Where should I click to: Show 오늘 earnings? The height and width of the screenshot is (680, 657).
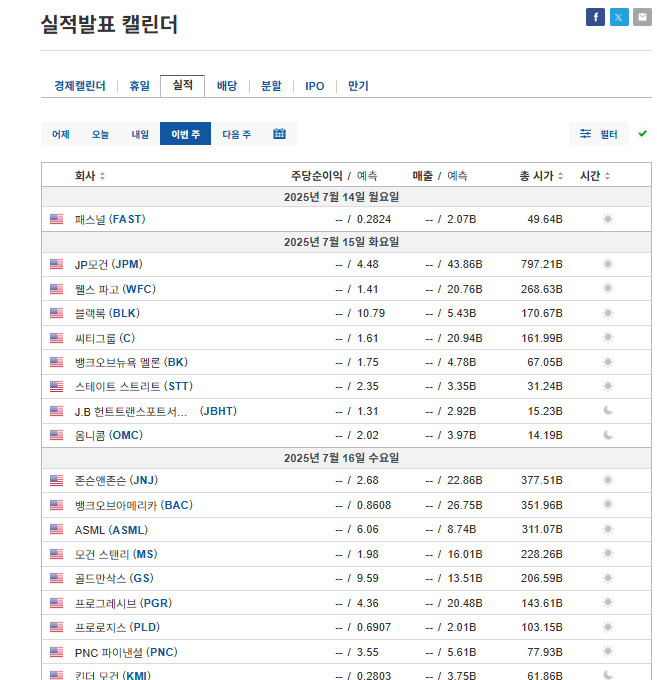(x=100, y=134)
